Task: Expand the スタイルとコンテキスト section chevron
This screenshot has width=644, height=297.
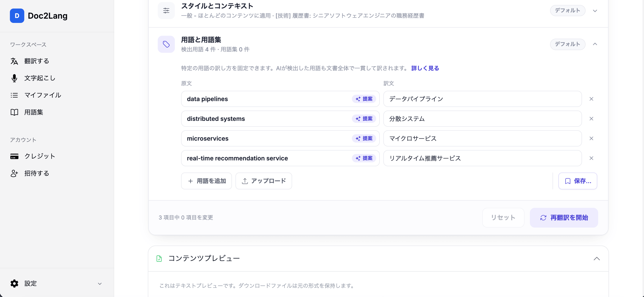Action: pos(595,11)
